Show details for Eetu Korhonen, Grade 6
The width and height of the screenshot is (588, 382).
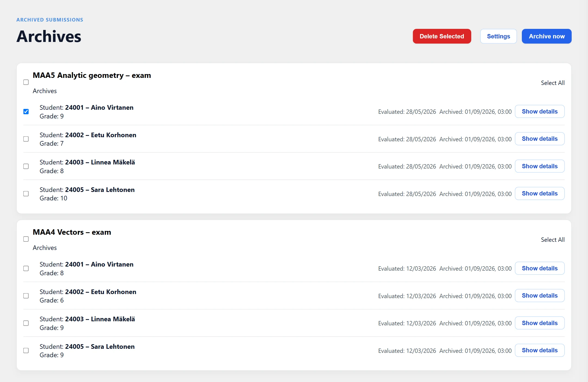point(540,296)
